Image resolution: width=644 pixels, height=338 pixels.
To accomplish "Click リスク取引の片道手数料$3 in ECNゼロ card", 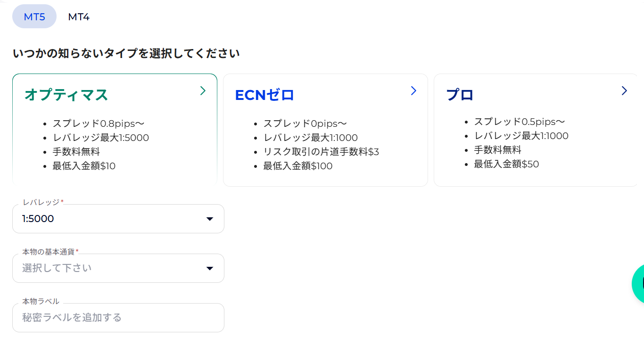I will pyautogui.click(x=321, y=152).
